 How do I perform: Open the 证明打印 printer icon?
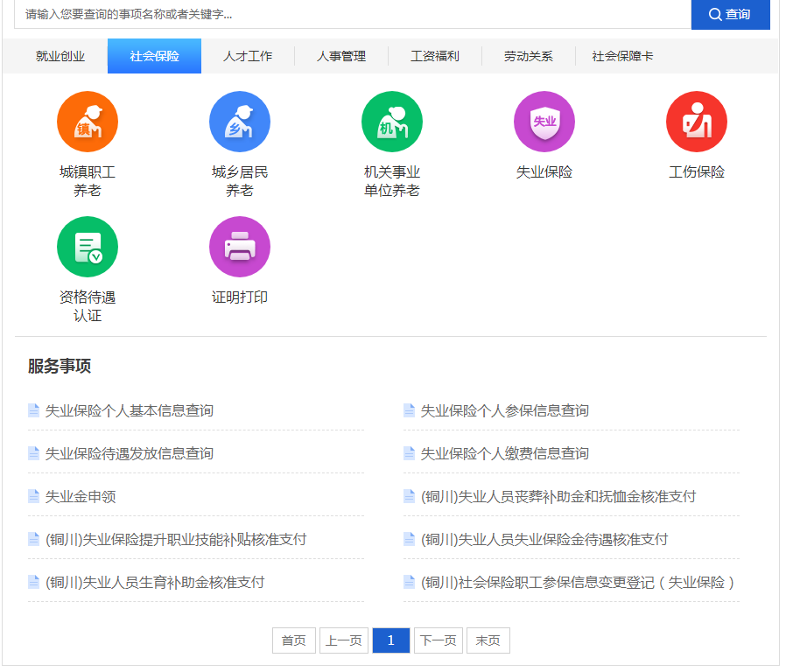[240, 247]
